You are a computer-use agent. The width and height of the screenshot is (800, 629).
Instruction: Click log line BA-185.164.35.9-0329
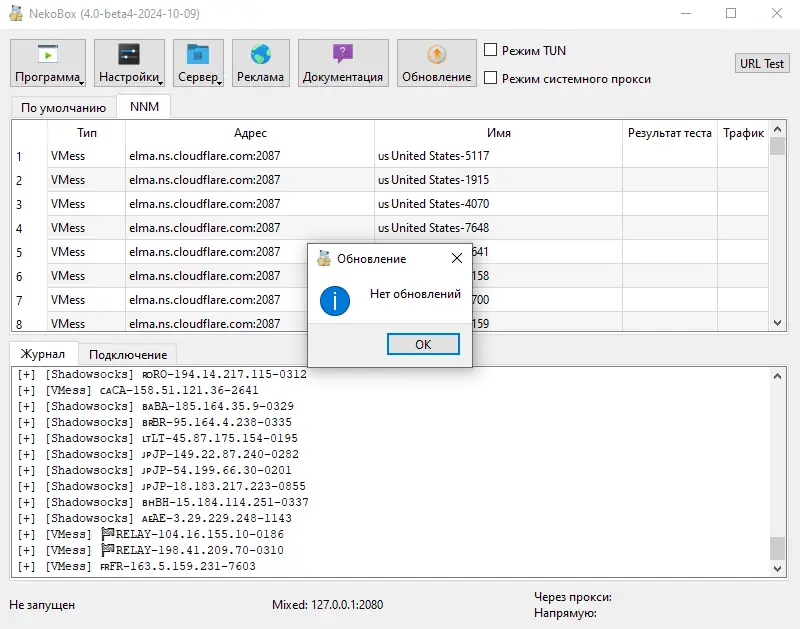click(x=156, y=406)
